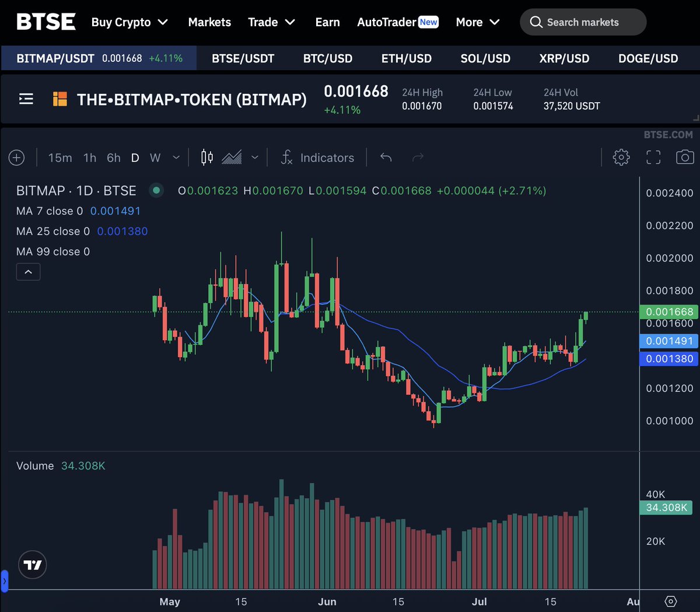Expand the More menu
Screen dimensions: 700x612
(478, 22)
